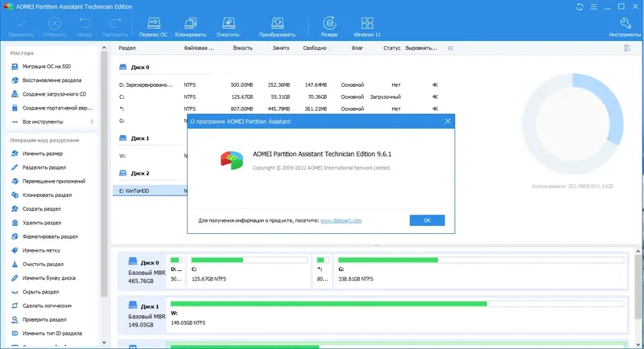
Task: Select Диск 1 Базовый MBR disk map label
Action: point(142,314)
